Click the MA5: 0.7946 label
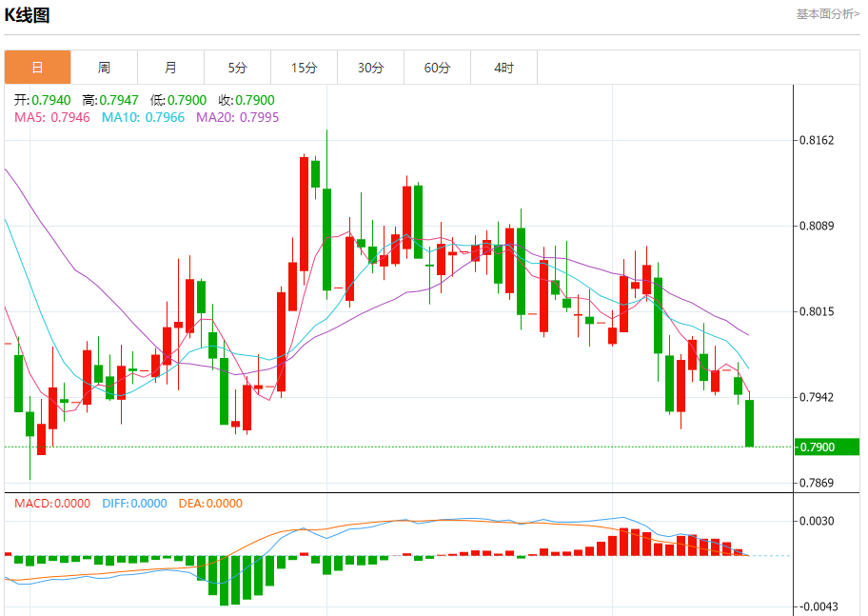This screenshot has width=868, height=616. point(52,117)
